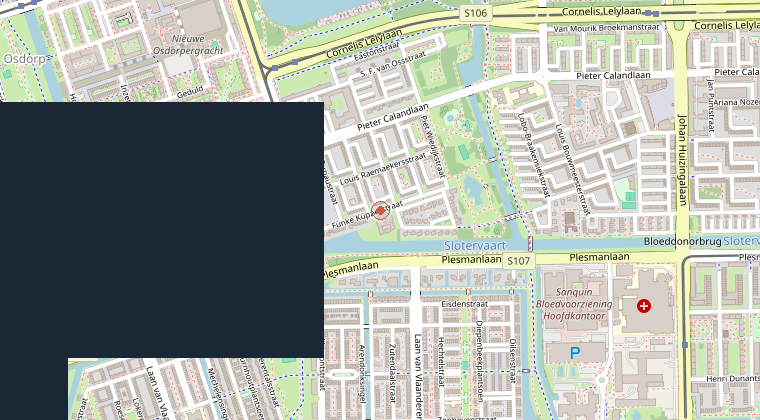Click the Sanquin Bloedvoorziening Hoofdkantoor label

(574, 304)
